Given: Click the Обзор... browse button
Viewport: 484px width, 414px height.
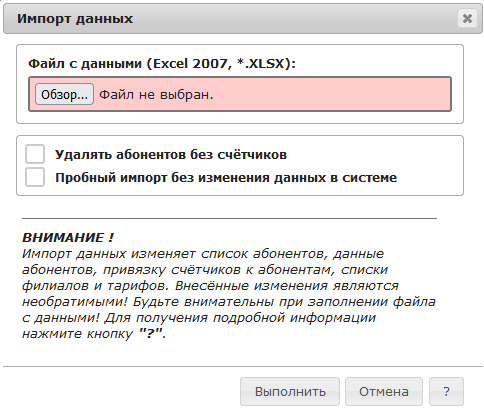Looking at the screenshot, I should 64,94.
